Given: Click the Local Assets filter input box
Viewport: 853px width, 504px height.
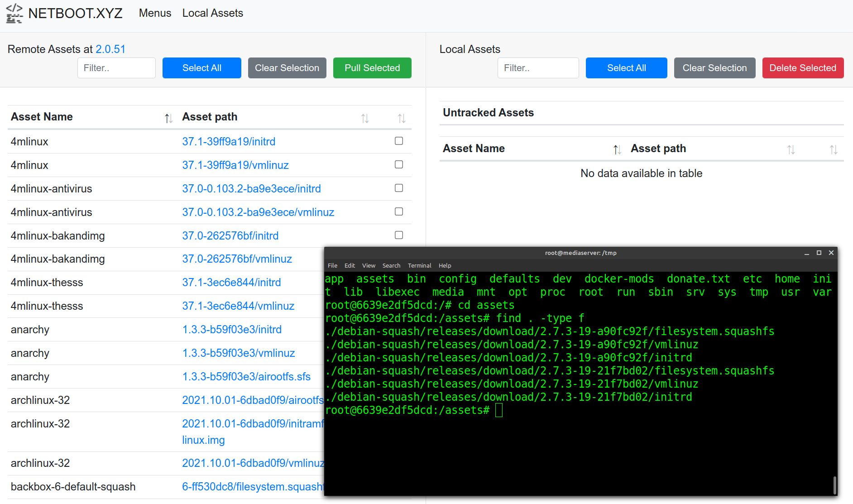Looking at the screenshot, I should pyautogui.click(x=538, y=68).
